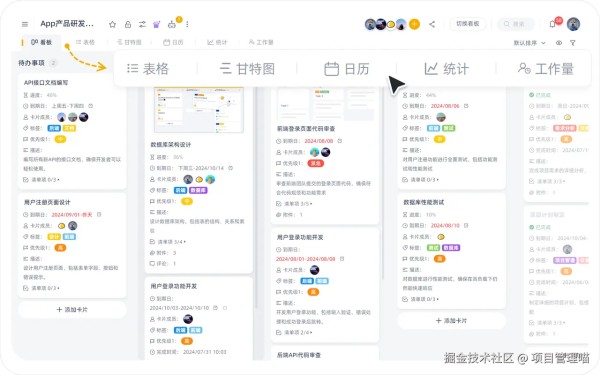Image resolution: width=600 pixels, height=375 pixels.
Task: Open the 用户注册页面设计 card title
Action: tap(47, 202)
